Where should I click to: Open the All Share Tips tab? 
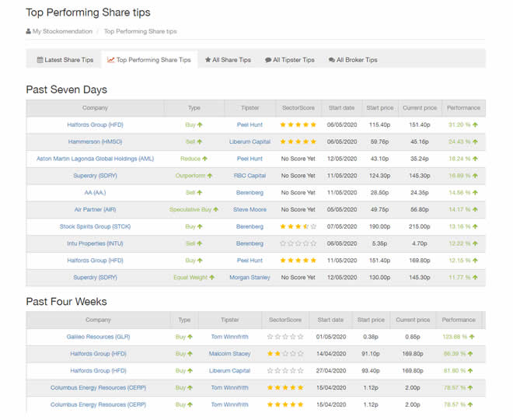tap(228, 60)
